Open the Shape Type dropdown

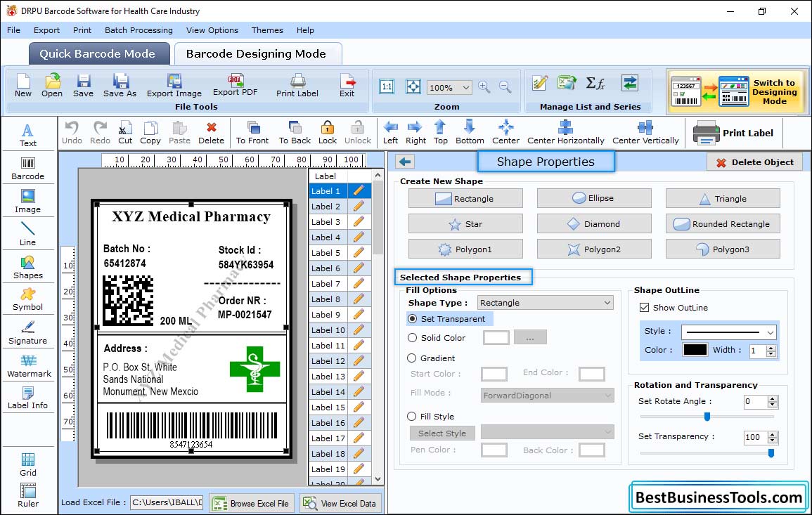[546, 303]
